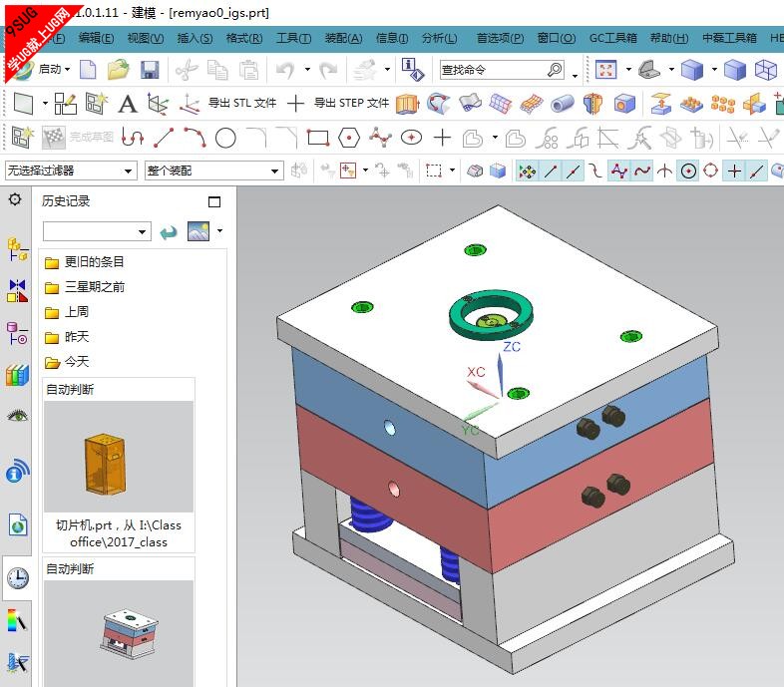Image resolution: width=784 pixels, height=687 pixels.
Task: Open the 无选择过滤器 selection filter dropdown
Action: 71,171
